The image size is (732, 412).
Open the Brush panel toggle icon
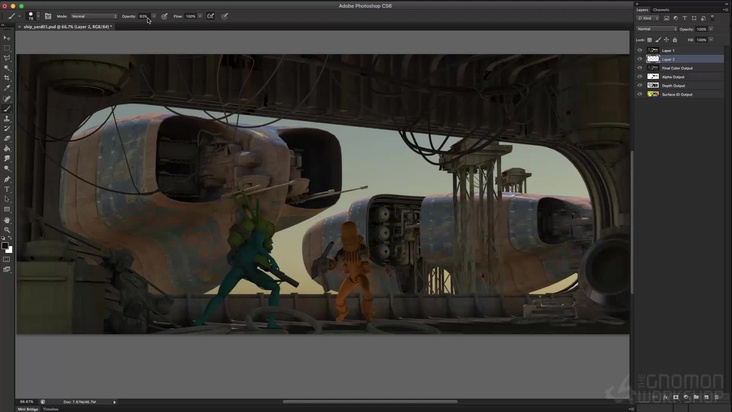(x=48, y=16)
